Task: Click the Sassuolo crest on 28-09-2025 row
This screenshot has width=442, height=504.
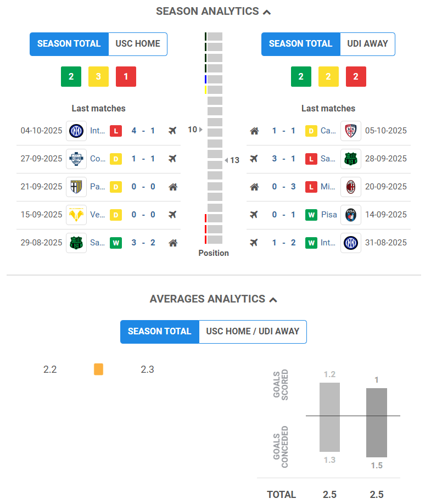Action: tap(351, 159)
